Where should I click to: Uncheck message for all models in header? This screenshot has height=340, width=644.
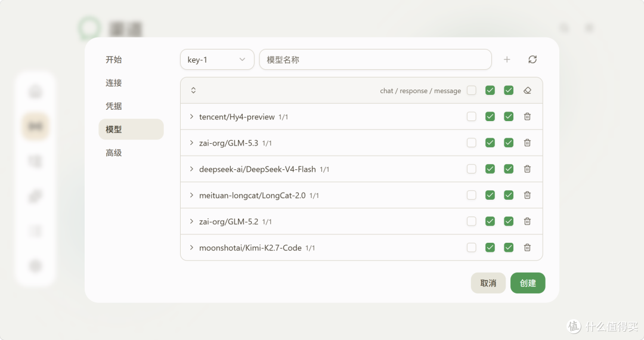pyautogui.click(x=509, y=90)
